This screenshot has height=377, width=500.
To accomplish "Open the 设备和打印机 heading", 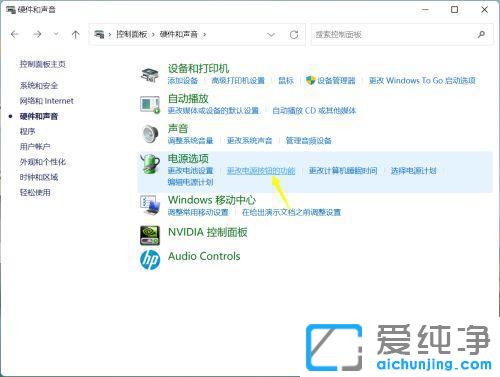I will [x=198, y=69].
